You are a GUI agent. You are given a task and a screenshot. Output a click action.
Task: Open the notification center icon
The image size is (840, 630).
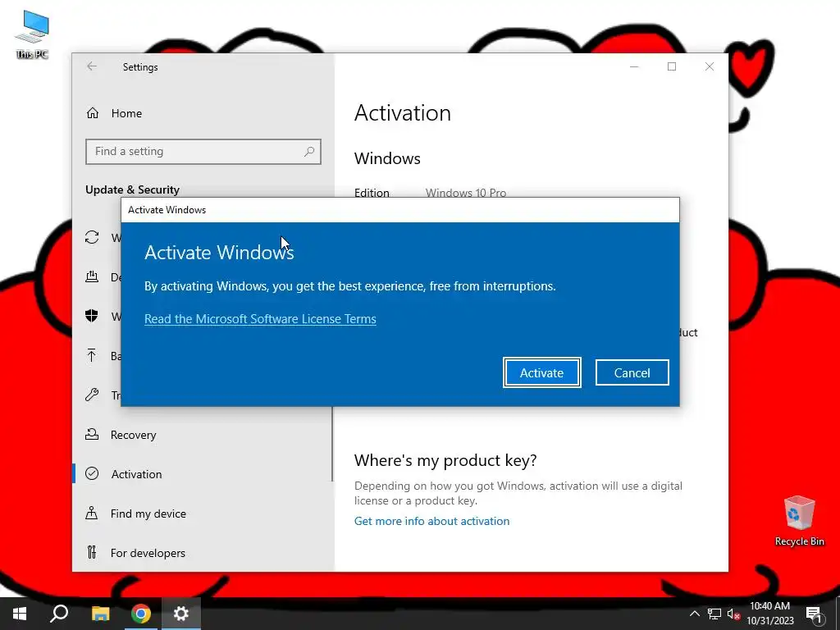click(813, 614)
